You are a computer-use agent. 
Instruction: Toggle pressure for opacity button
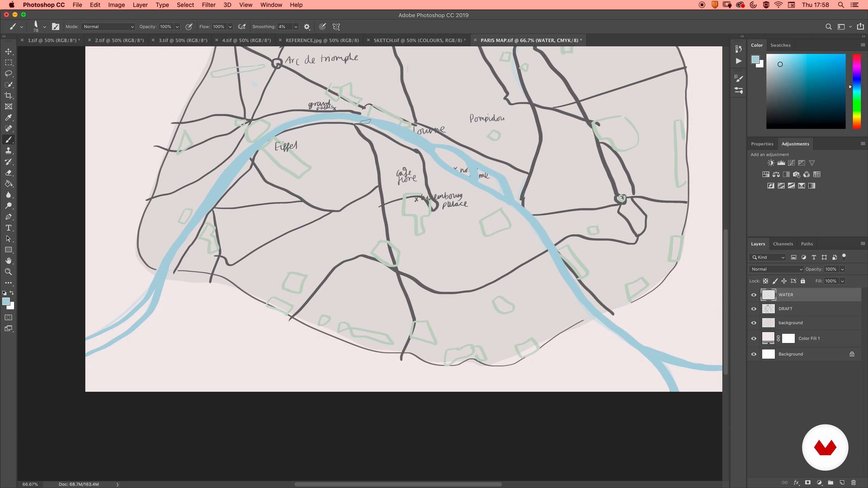[x=189, y=27]
